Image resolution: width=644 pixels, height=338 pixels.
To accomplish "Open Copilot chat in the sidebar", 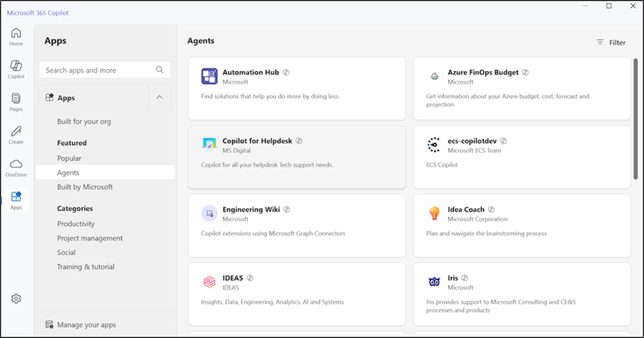I will [16, 69].
